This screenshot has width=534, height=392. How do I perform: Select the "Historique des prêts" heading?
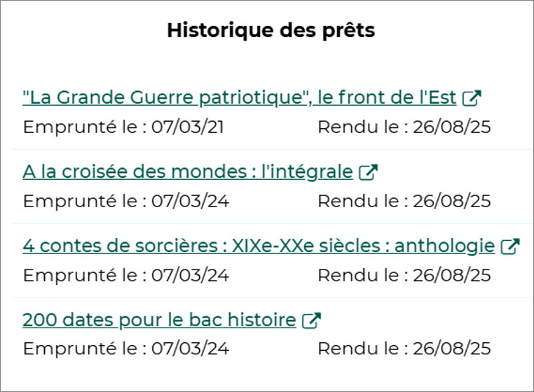click(271, 30)
